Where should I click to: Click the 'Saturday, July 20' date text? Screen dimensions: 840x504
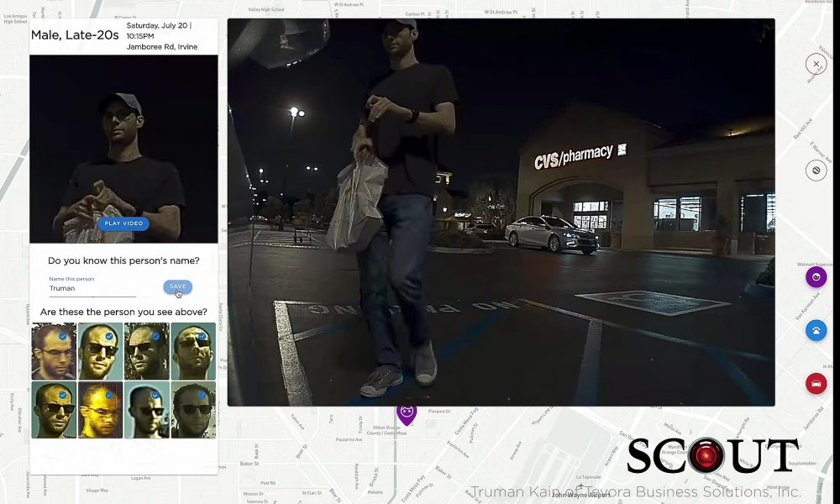pyautogui.click(x=157, y=25)
